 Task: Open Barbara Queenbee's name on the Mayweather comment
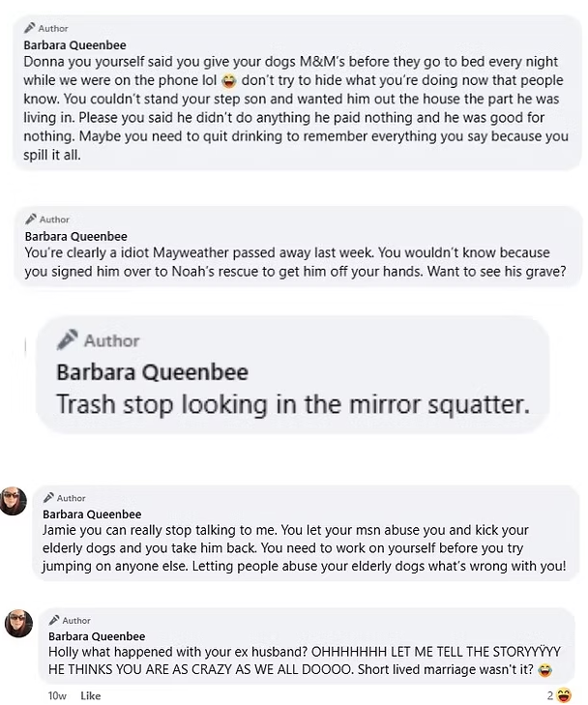point(75,235)
